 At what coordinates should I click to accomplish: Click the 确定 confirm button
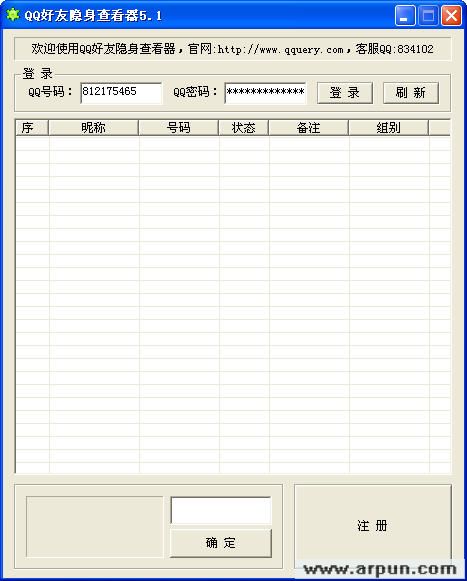pyautogui.click(x=221, y=543)
